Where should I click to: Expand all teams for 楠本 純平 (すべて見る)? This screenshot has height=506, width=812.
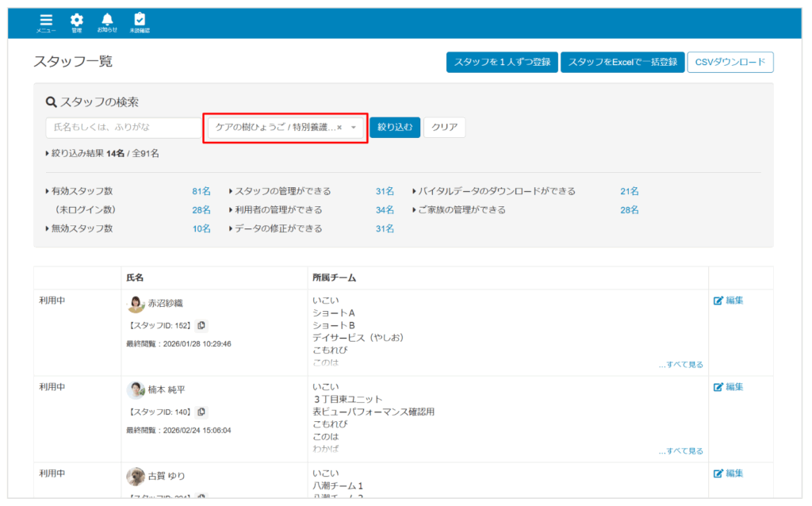680,451
